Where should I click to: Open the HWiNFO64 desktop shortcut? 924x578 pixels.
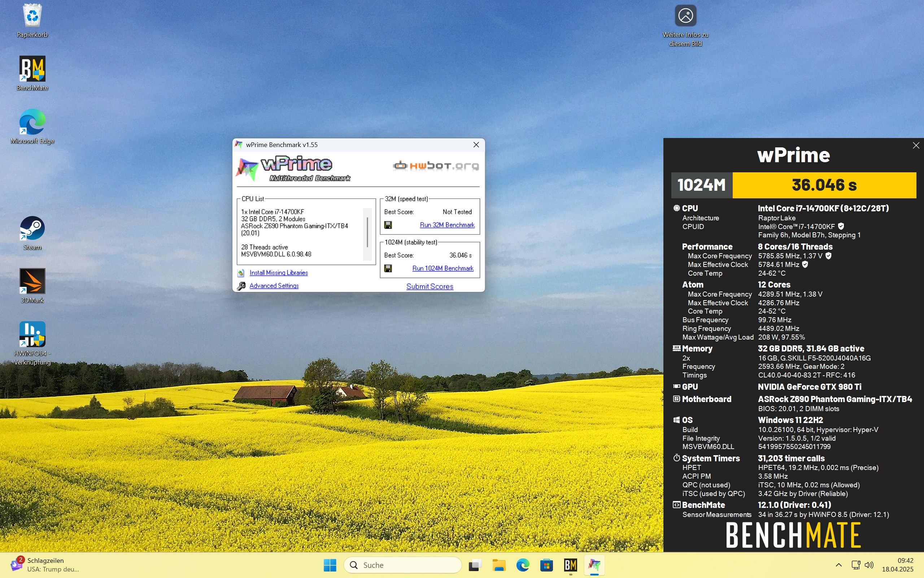(x=32, y=343)
